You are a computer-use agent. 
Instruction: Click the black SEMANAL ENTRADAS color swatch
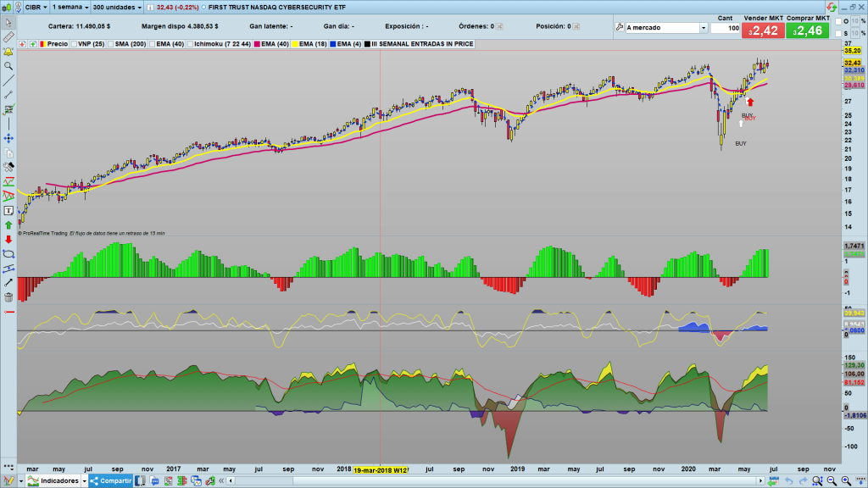[367, 44]
